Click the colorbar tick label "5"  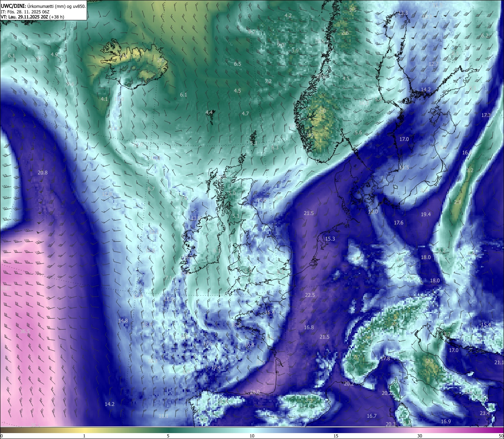click(168, 436)
